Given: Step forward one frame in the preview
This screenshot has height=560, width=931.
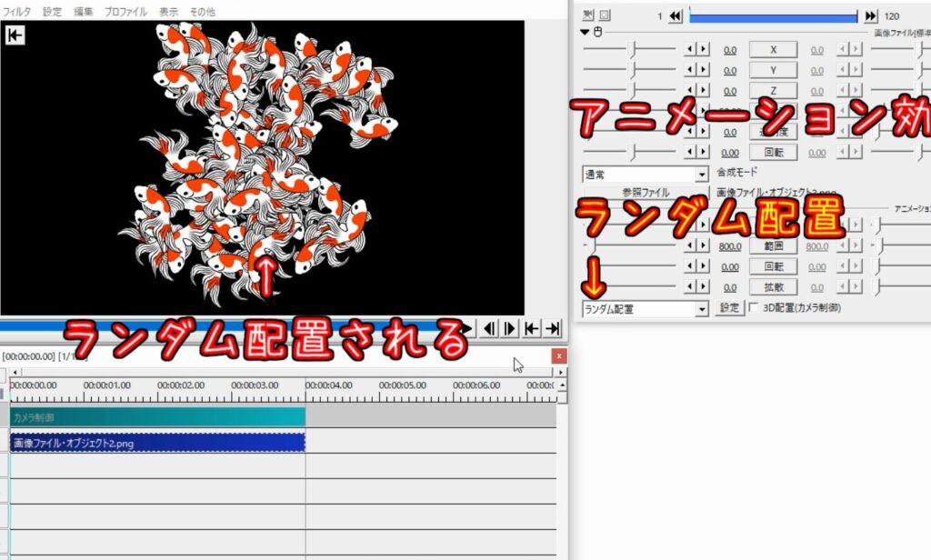Looking at the screenshot, I should [510, 328].
